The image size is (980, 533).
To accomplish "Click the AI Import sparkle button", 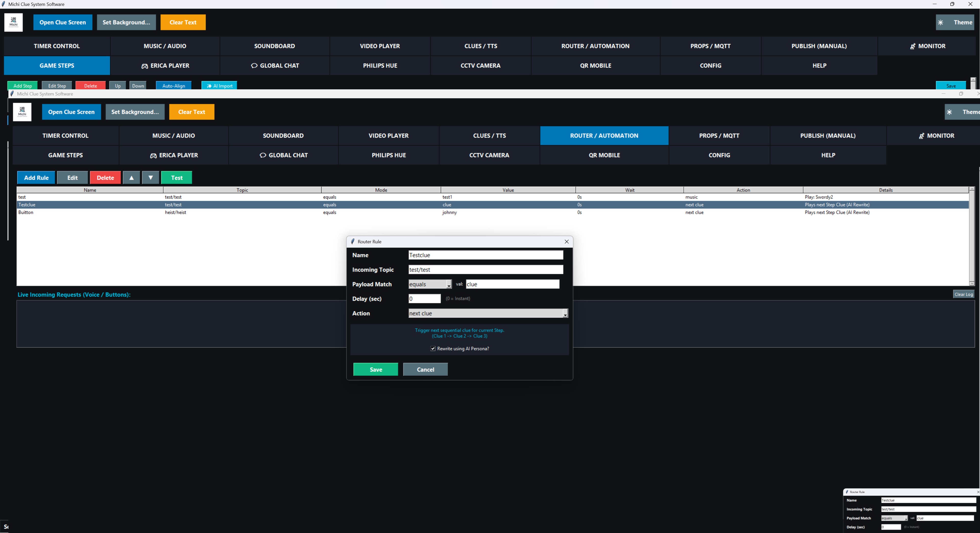I will point(219,86).
